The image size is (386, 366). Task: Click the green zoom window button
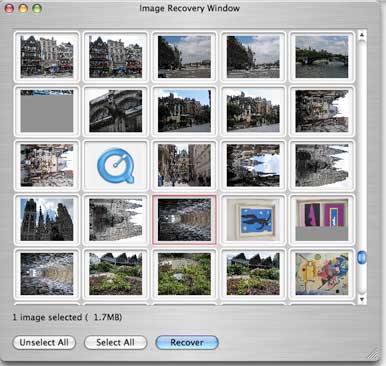[x=37, y=9]
